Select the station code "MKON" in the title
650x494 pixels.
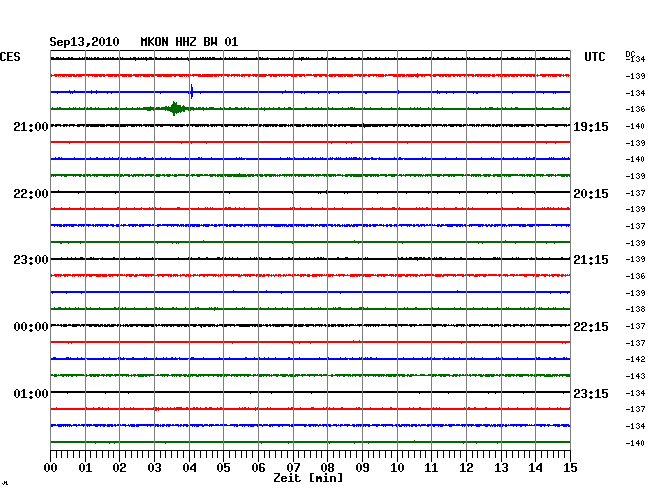tap(154, 42)
